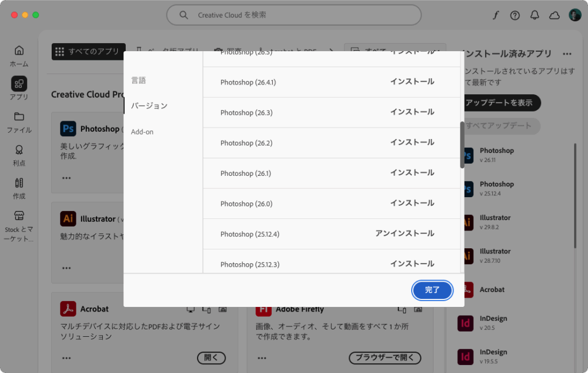Screen dimensions: 588x373
Task: Select the Add-on tab in dialog
Action: click(x=142, y=132)
